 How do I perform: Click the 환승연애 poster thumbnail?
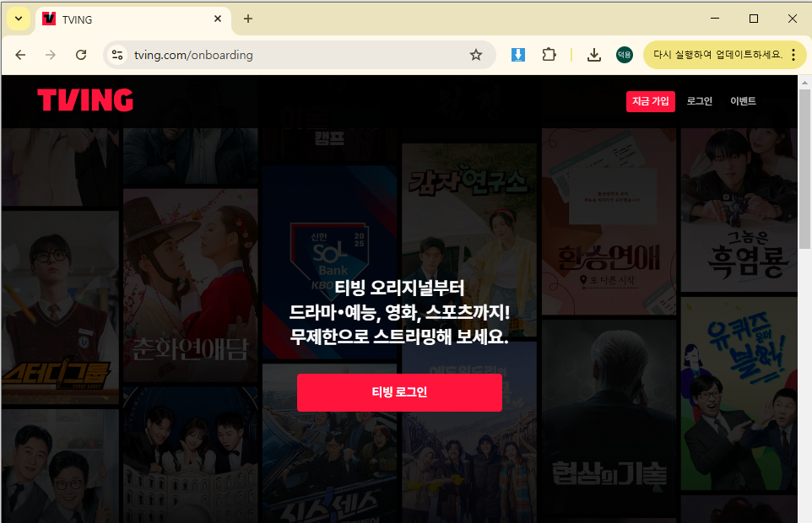609,221
